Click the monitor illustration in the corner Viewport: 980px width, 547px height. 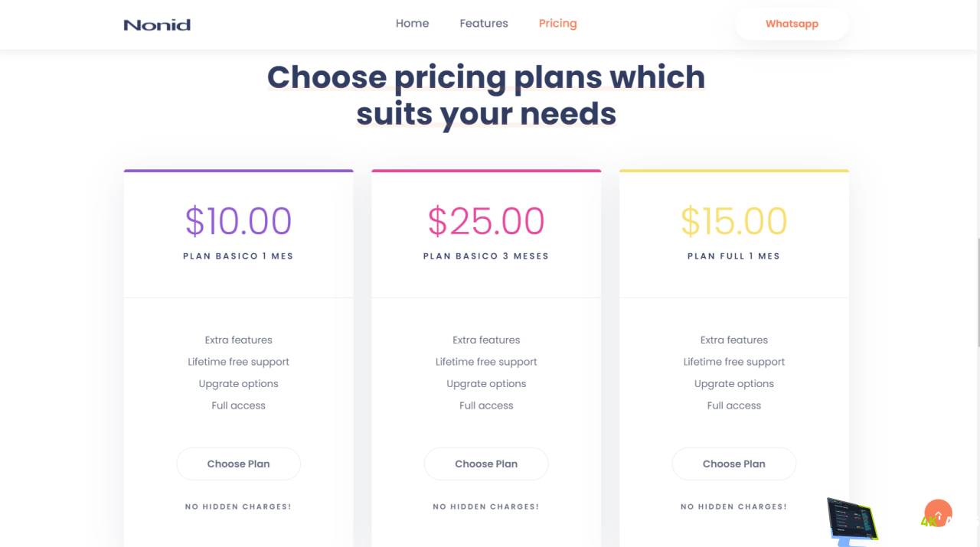pos(852,521)
